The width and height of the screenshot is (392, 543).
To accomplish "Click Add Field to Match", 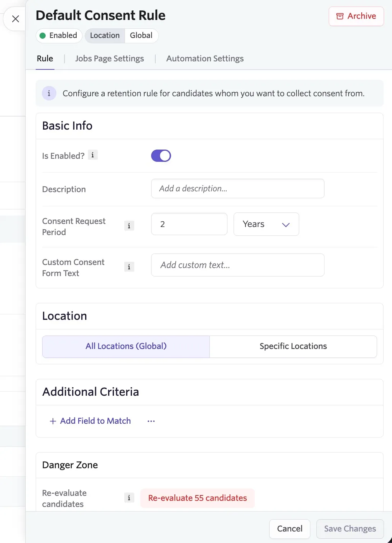I will click(90, 421).
